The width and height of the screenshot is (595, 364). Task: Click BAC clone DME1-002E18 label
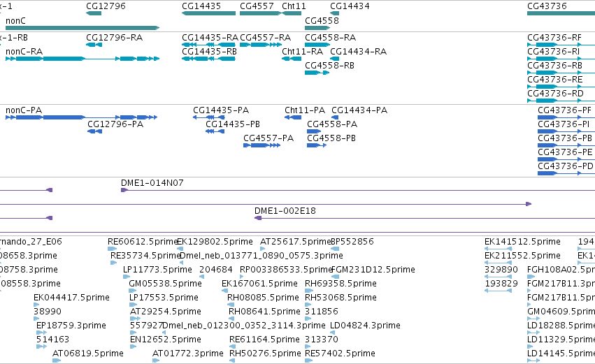[x=285, y=211]
